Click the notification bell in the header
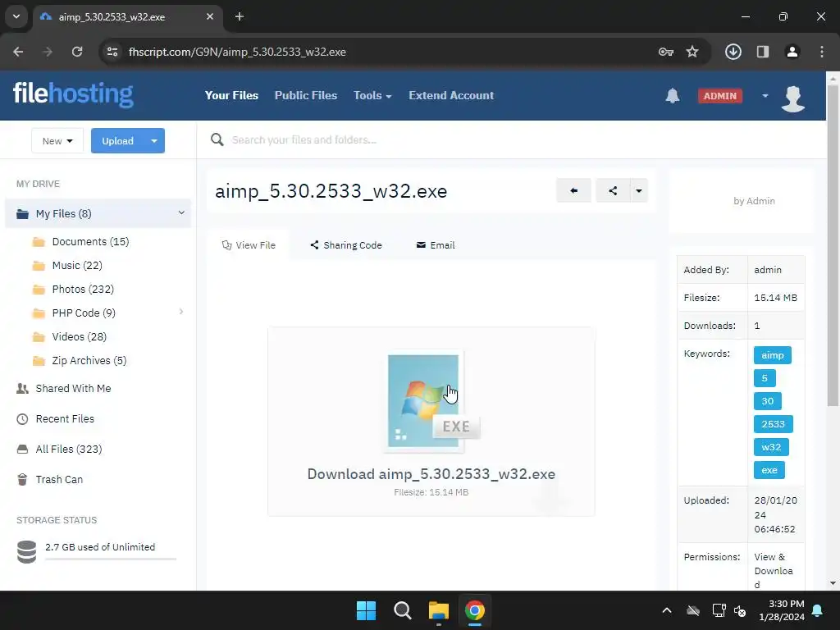The height and width of the screenshot is (630, 840). pyautogui.click(x=673, y=96)
